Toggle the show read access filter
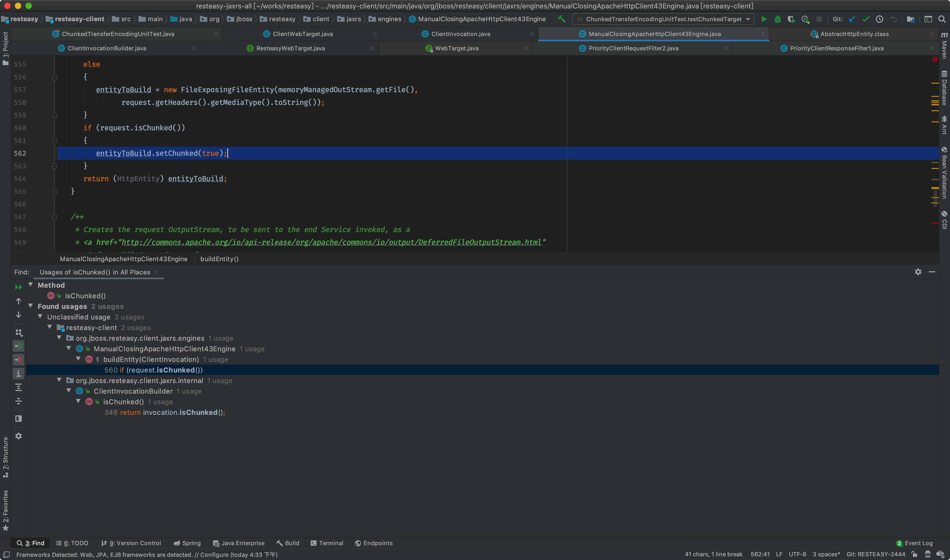The height and width of the screenshot is (560, 950). tap(19, 346)
